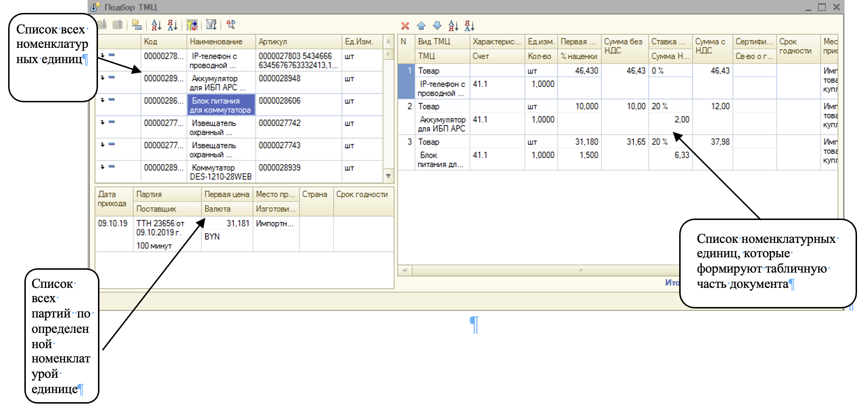Select the 'Блок питания для коммутатора' row

220,105
